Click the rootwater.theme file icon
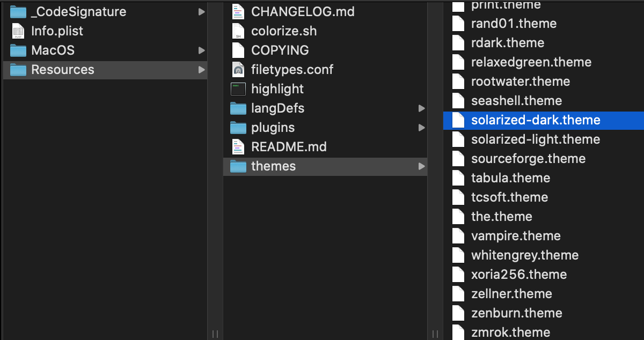Viewport: 644px width, 340px height. (x=458, y=82)
